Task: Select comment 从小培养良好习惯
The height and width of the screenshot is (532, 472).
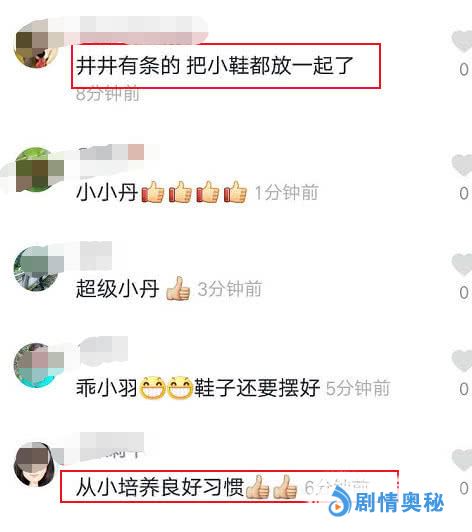Action: click(x=187, y=487)
